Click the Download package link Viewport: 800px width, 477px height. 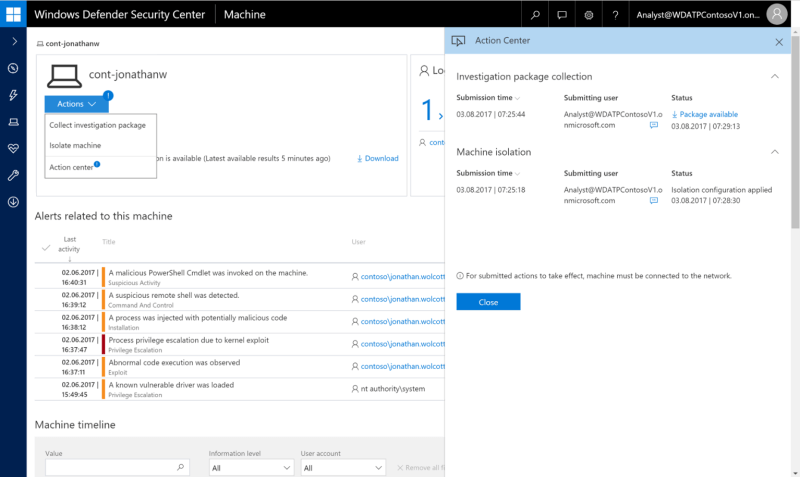378,159
